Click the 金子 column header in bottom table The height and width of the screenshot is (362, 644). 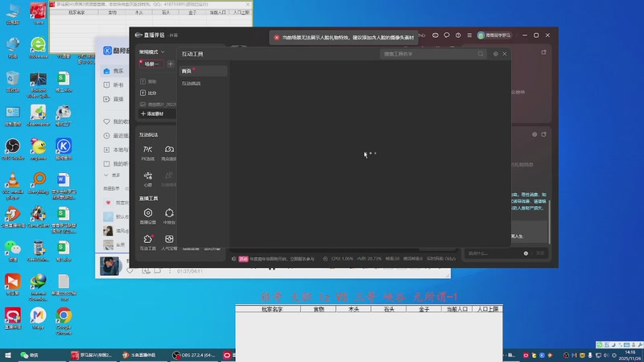[423, 309]
